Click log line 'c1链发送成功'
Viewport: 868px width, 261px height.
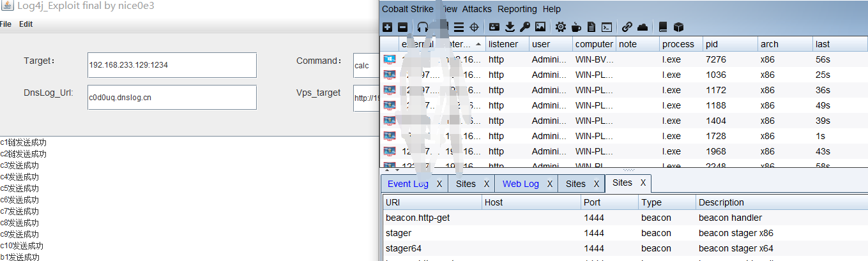(23, 142)
